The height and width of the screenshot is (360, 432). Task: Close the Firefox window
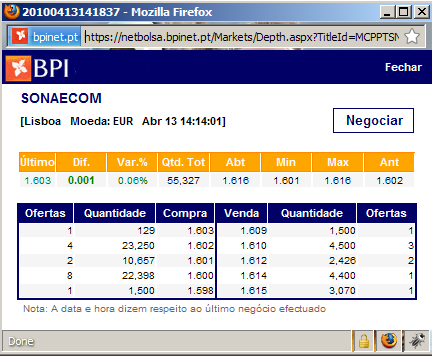[x=422, y=12]
